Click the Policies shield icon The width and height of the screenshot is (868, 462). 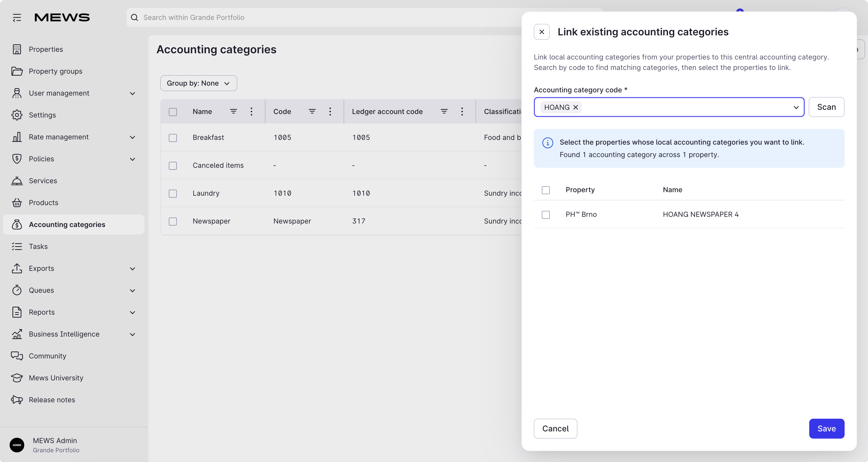17,159
